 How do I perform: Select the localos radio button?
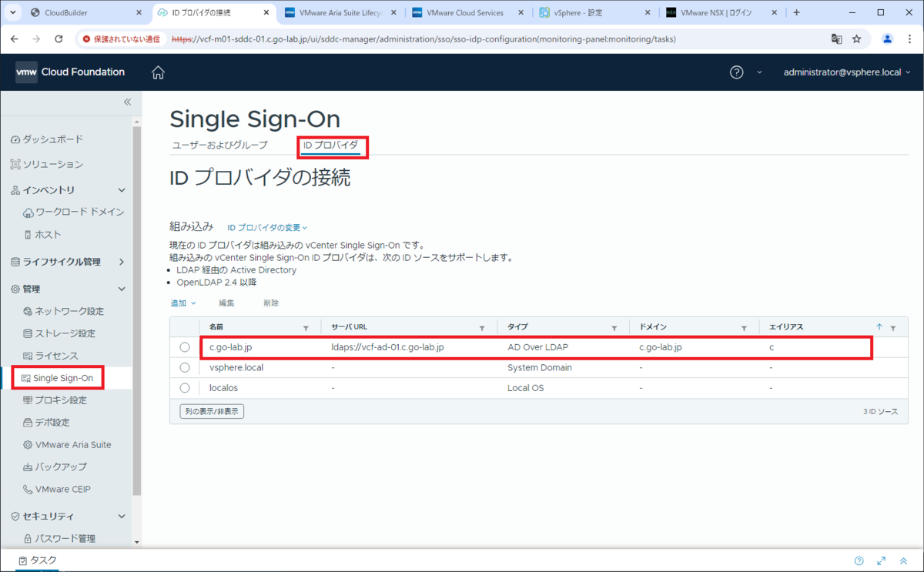185,388
